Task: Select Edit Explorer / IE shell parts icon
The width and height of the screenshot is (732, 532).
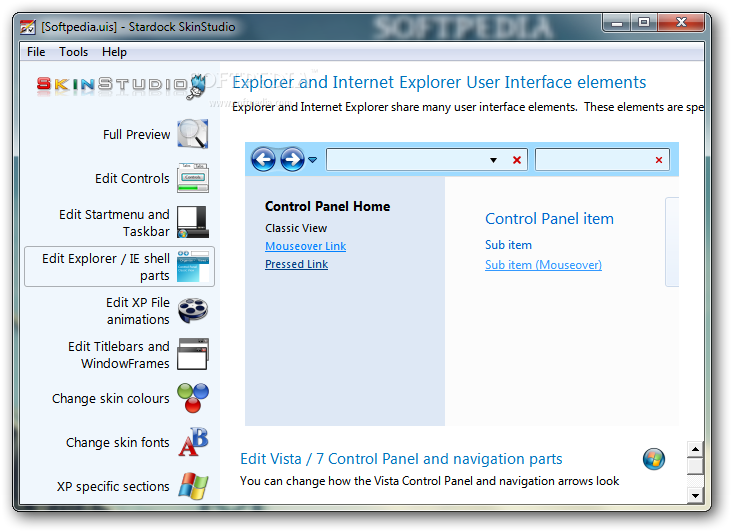Action: (x=193, y=266)
